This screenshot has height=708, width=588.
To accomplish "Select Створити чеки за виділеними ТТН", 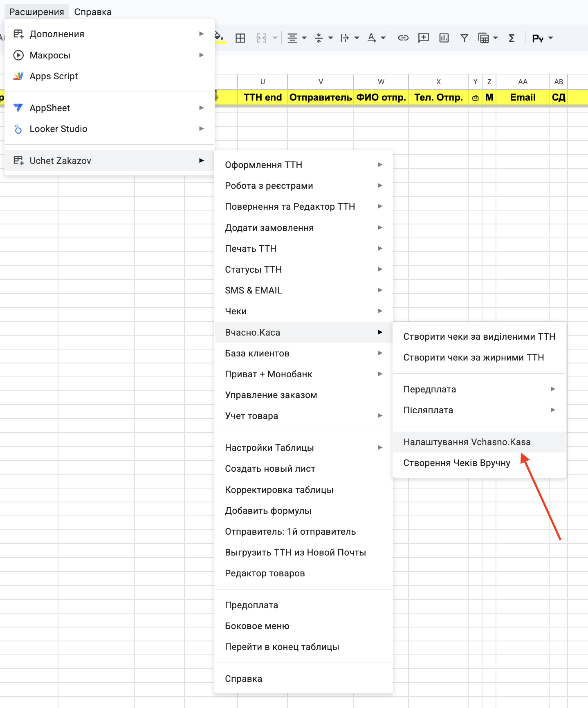I will [x=479, y=336].
